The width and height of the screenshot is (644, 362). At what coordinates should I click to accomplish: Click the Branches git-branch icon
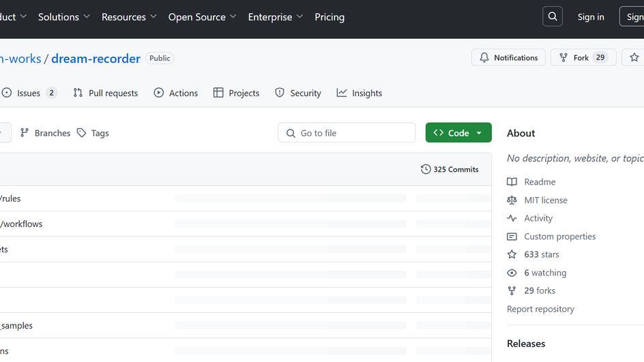(x=25, y=132)
